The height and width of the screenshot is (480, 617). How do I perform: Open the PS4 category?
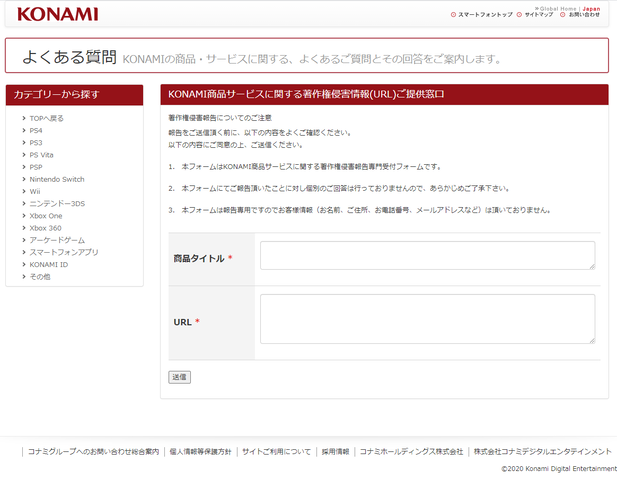coord(36,131)
